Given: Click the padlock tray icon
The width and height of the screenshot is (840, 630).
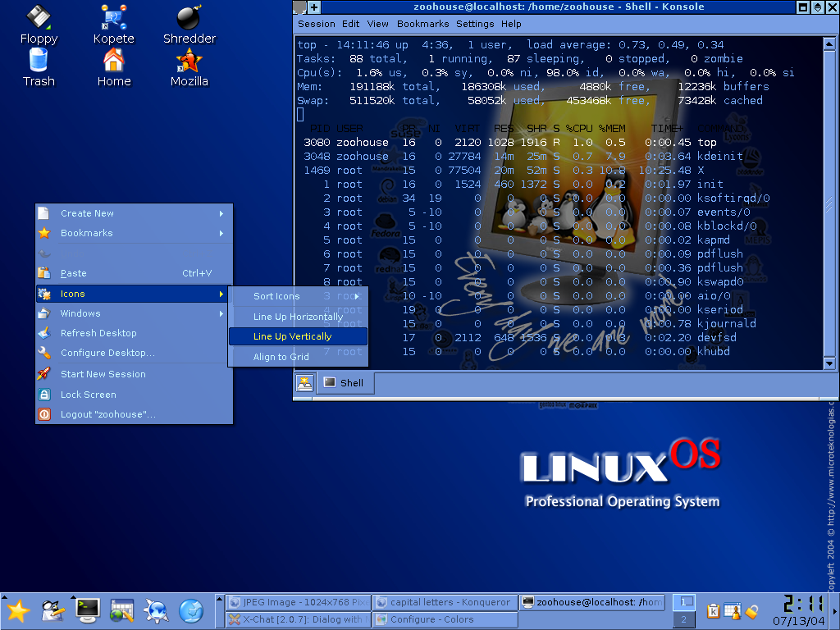Looking at the screenshot, I should (x=751, y=610).
